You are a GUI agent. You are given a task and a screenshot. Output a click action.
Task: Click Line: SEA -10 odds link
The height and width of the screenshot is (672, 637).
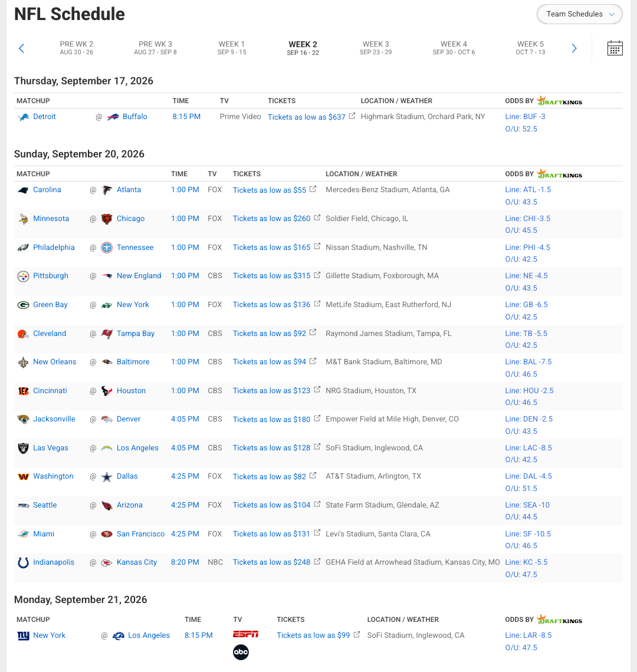click(527, 505)
